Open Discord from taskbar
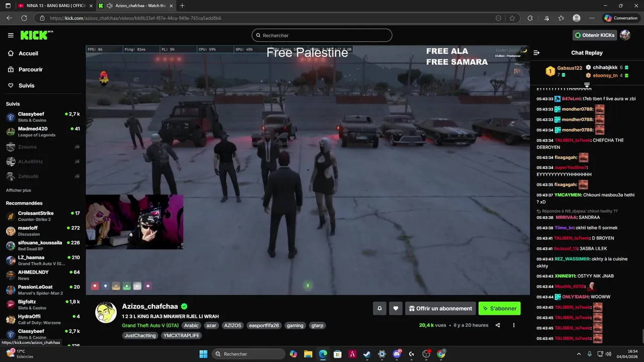Viewport: 644px width, 362px height. (x=396, y=354)
